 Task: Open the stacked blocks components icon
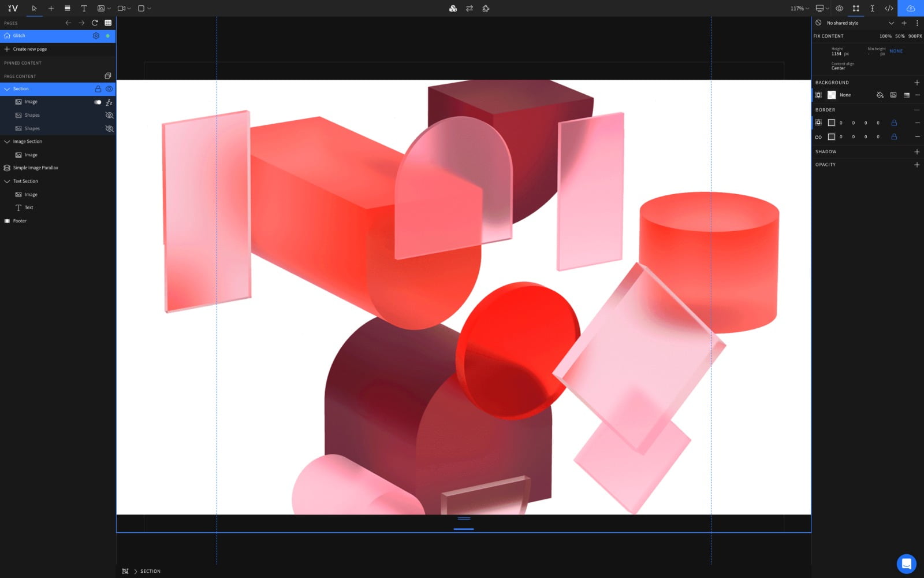pyautogui.click(x=453, y=8)
